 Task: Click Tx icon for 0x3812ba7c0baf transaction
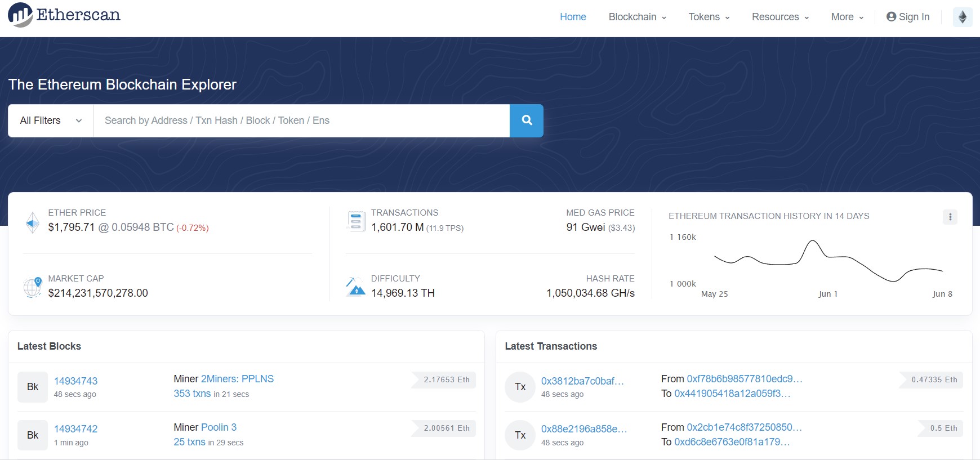tap(520, 387)
